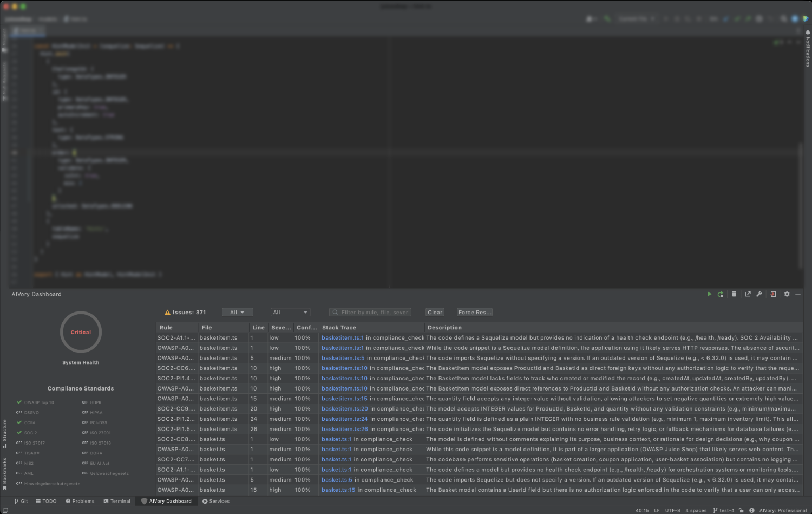Open the Git tool window tab
Viewport: 812px width, 514px height.
[x=21, y=501]
